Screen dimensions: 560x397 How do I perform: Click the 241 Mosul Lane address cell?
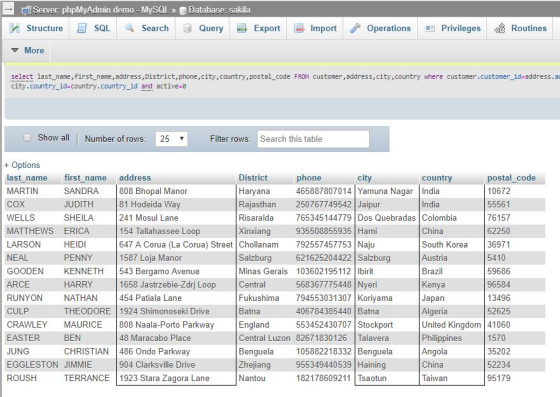point(149,218)
